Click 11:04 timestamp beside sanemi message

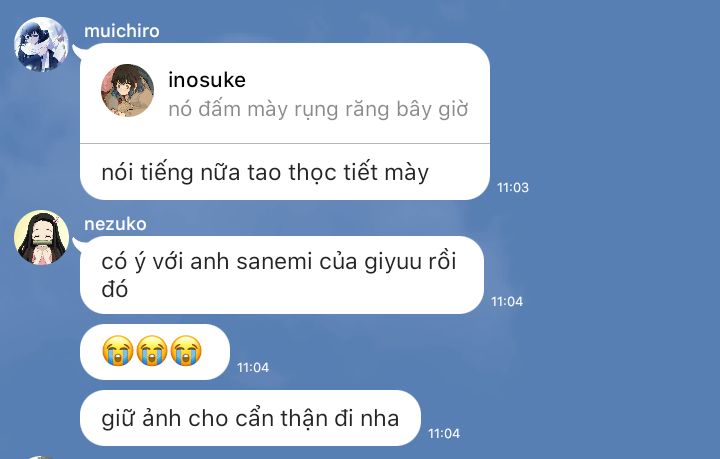click(x=507, y=302)
